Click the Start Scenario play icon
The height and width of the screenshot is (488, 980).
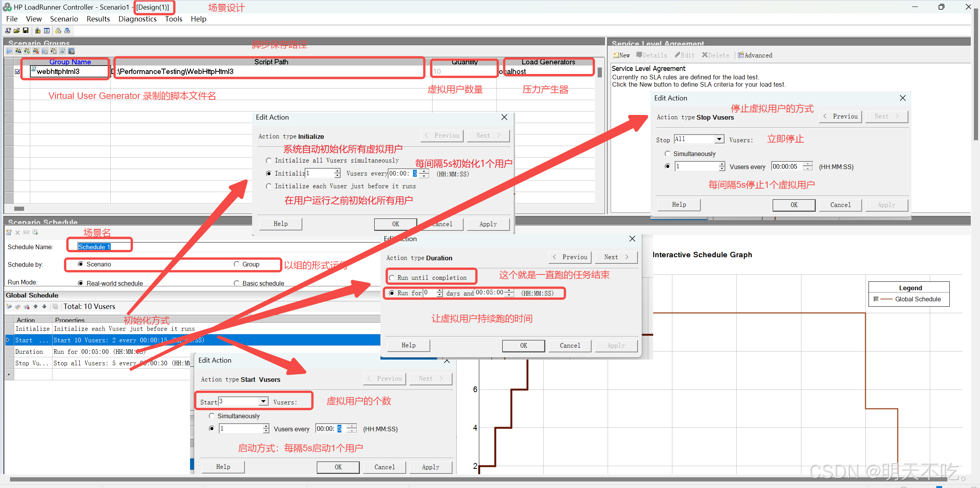click(x=10, y=51)
